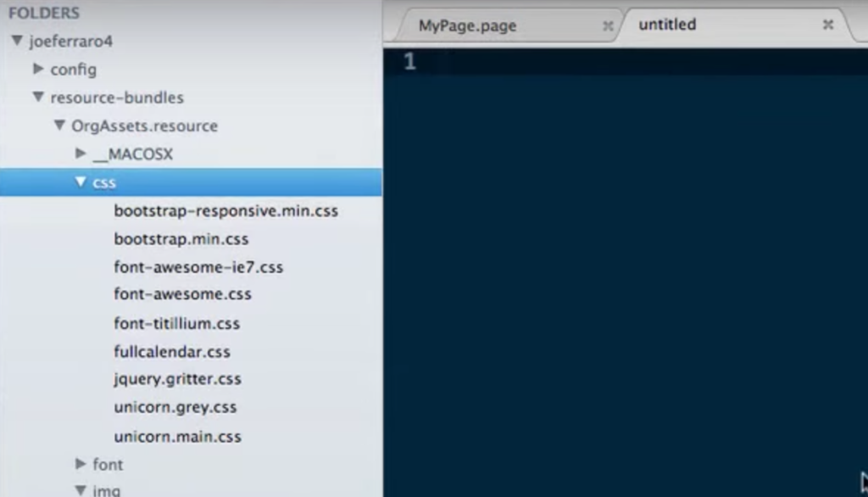The height and width of the screenshot is (497, 868).
Task: Expand the __MACOSX folder arrow
Action: tap(81, 153)
